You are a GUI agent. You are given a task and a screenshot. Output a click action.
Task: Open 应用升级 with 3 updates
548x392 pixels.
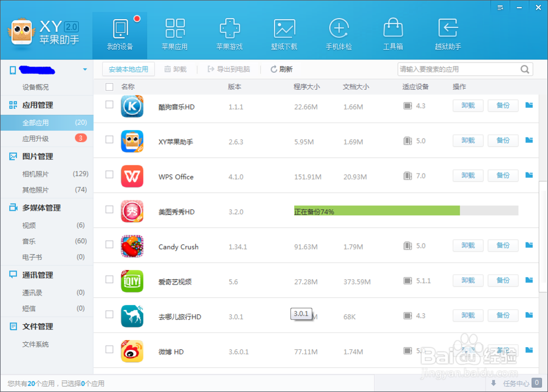[x=47, y=139]
